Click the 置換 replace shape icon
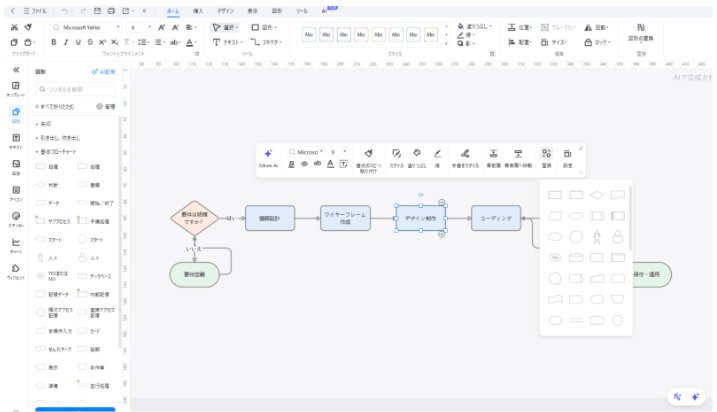The width and height of the screenshot is (717, 412). [x=546, y=156]
